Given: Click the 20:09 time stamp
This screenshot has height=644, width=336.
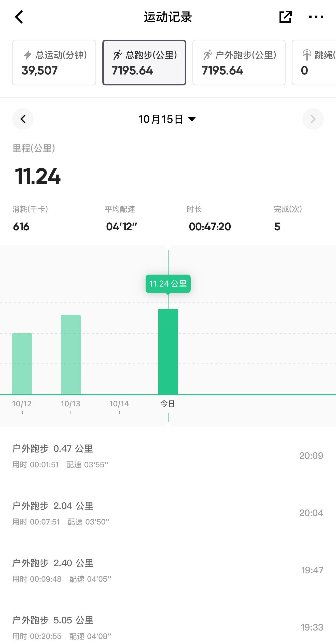Looking at the screenshot, I should point(311,456).
